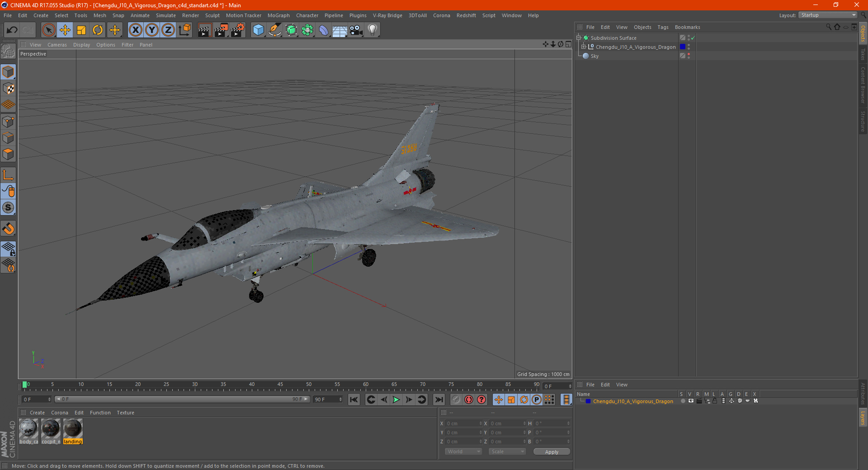The width and height of the screenshot is (868, 470).
Task: Open the Mesh menu
Action: click(99, 15)
